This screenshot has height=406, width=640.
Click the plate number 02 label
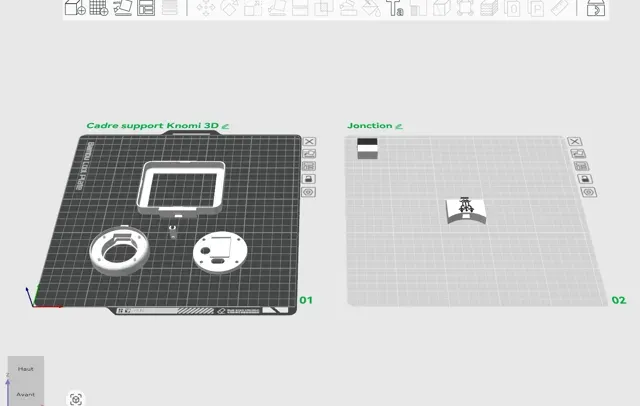[x=618, y=300]
